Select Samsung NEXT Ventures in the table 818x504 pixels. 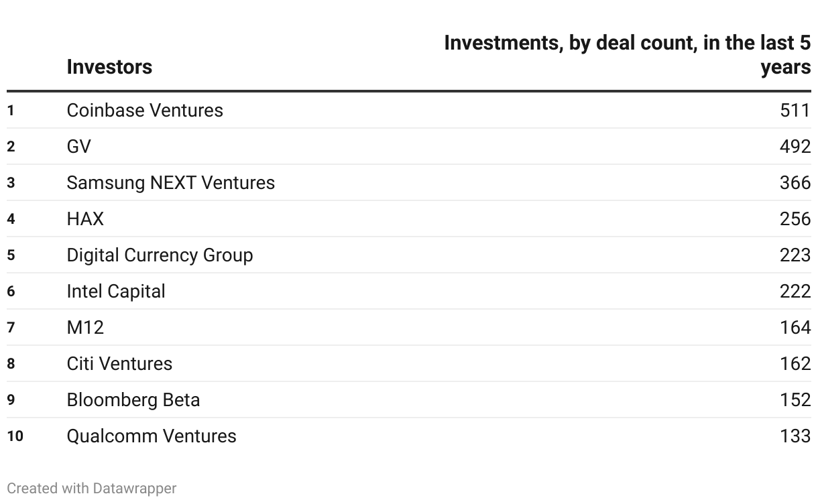click(x=170, y=182)
